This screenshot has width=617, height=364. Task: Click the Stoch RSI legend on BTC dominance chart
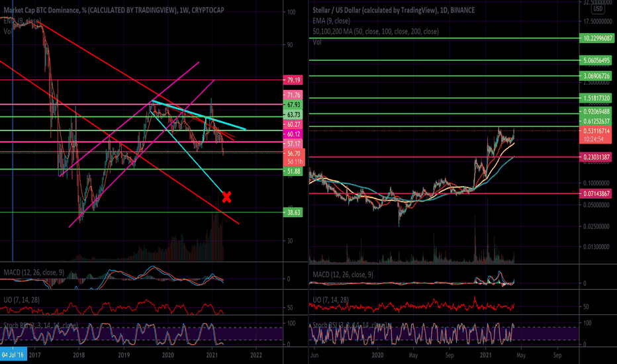pos(40,326)
